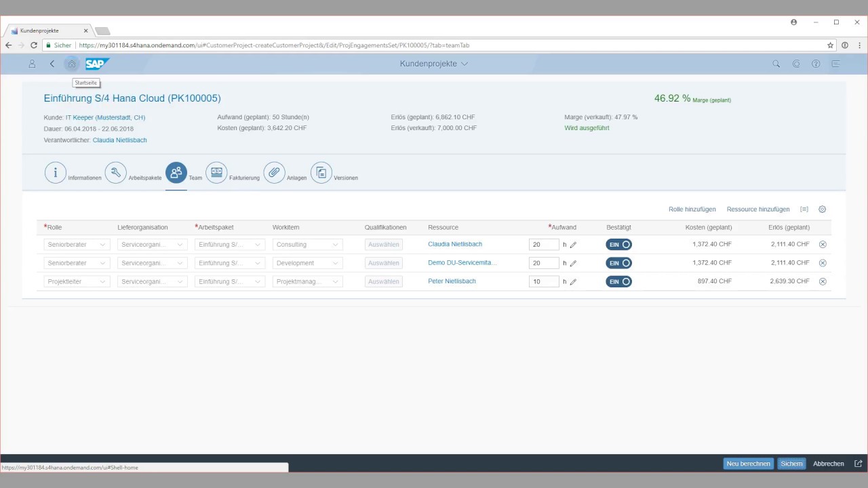The height and width of the screenshot is (488, 868).
Task: Bookmark page with star icon
Action: click(x=830, y=45)
